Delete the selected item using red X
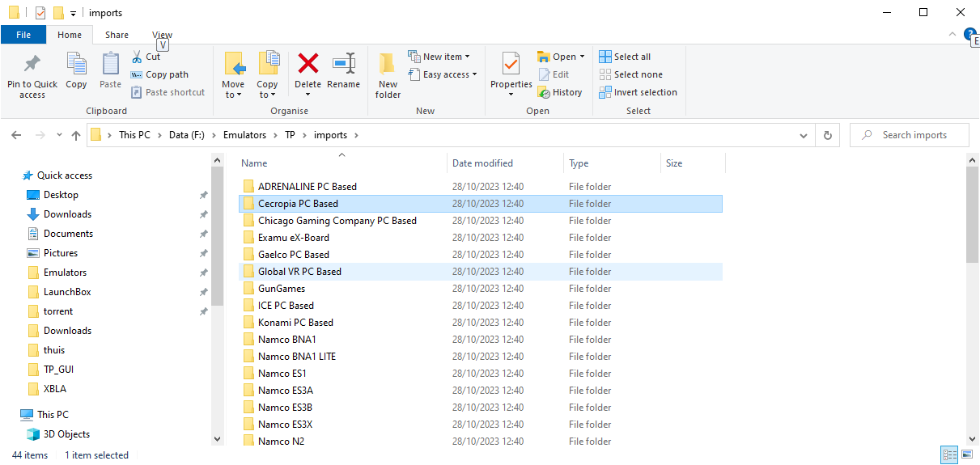 [x=308, y=63]
